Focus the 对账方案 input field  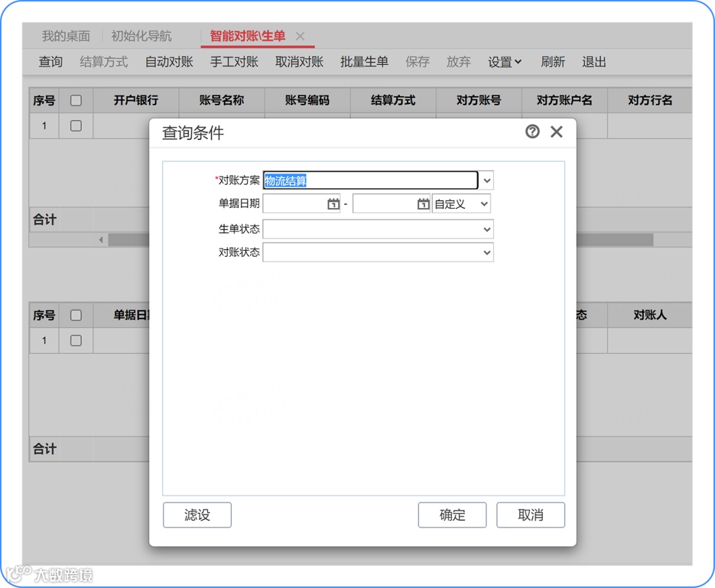click(370, 181)
